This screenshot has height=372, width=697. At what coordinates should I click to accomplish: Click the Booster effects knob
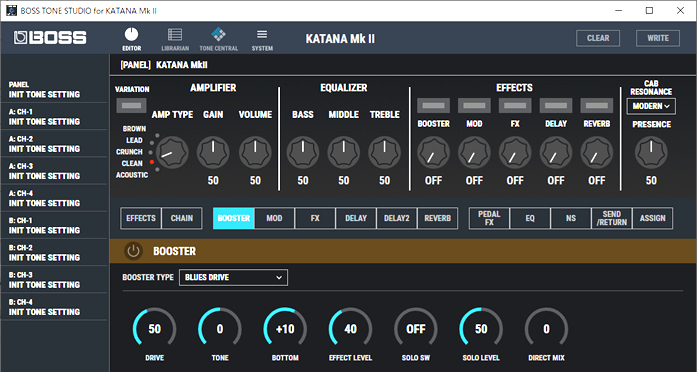click(x=433, y=152)
